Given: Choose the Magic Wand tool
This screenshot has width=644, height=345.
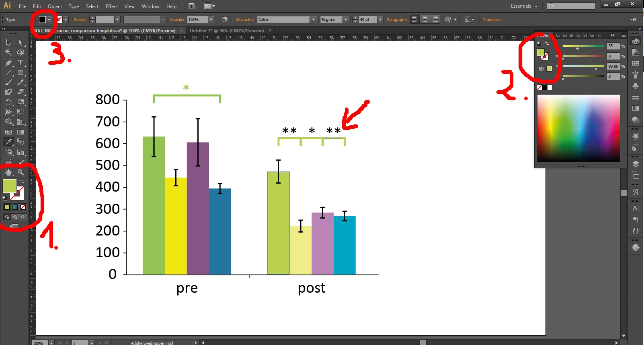Looking at the screenshot, I should coord(8,53).
